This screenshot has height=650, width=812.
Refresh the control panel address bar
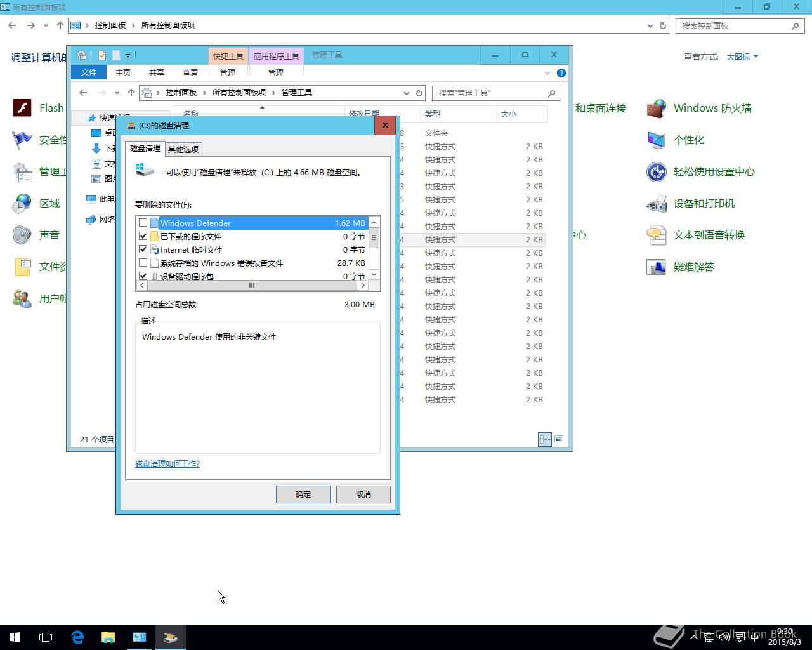(663, 26)
